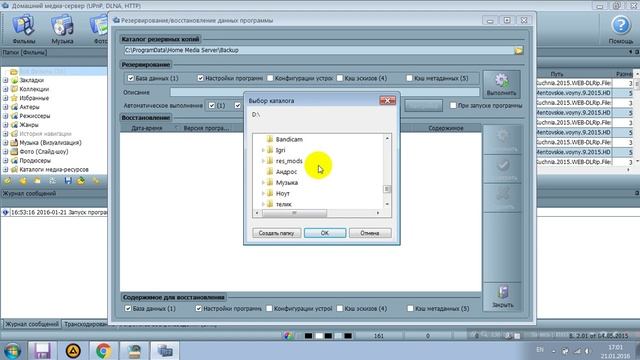Image resolution: width=640 pixels, height=360 pixels.
Task: Open Помощь help icon in main window
Action: (x=621, y=29)
